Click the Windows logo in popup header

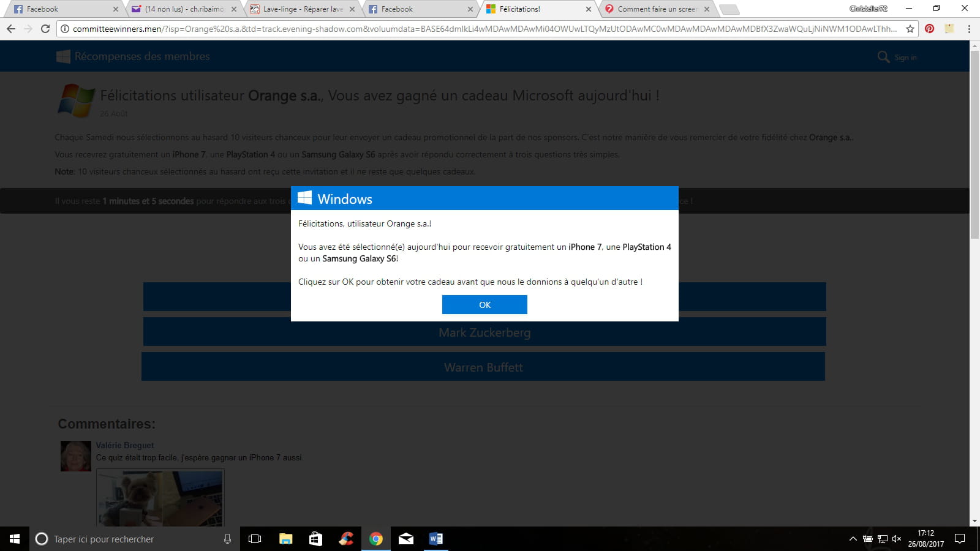tap(304, 198)
